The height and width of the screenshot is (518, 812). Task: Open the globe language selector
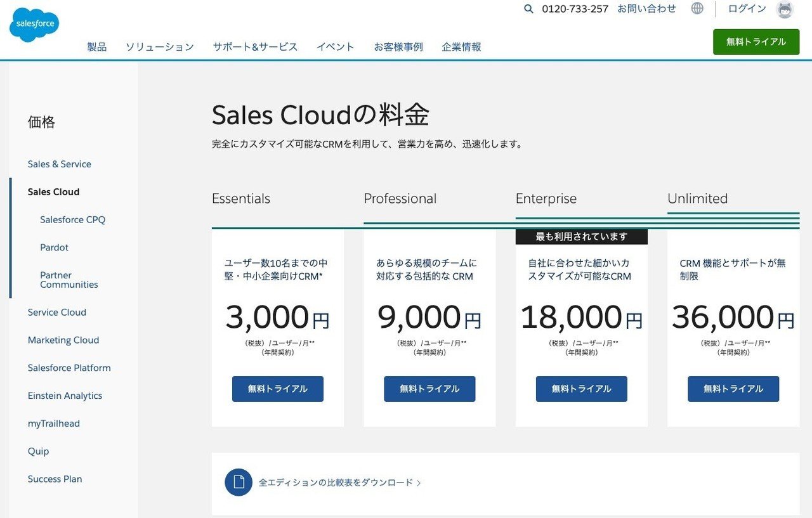(x=697, y=9)
